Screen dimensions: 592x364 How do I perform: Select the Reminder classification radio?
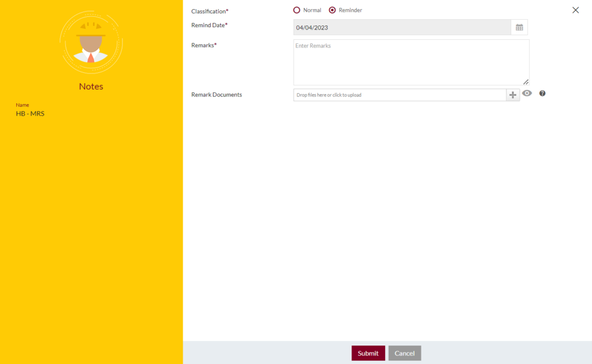pyautogui.click(x=332, y=10)
